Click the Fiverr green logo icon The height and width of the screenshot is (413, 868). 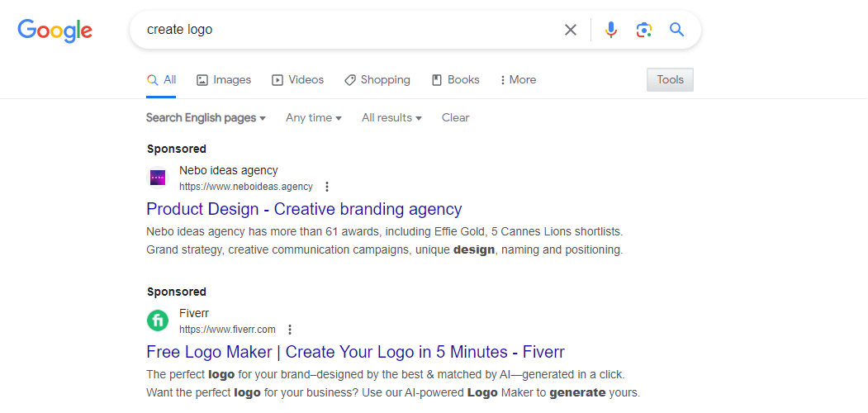point(157,320)
